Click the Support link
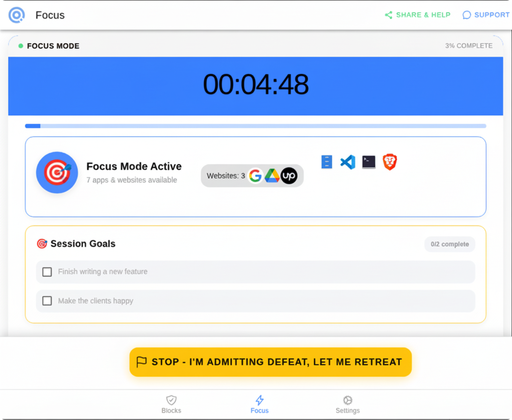The image size is (512, 420). 486,15
